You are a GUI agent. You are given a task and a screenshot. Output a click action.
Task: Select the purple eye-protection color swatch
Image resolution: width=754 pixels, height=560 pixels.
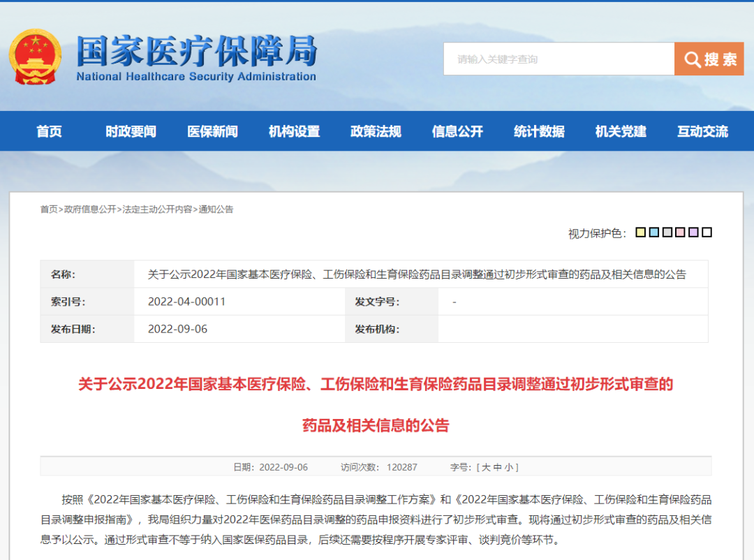[693, 233]
